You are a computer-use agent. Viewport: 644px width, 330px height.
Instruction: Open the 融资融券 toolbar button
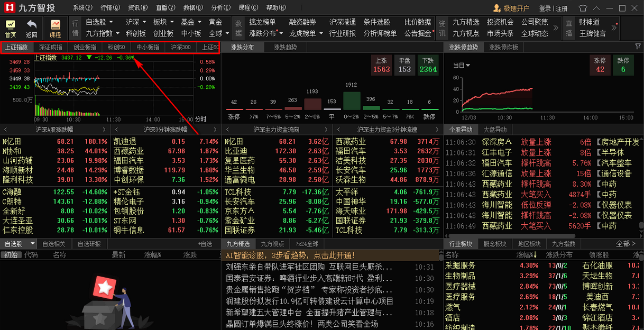(x=302, y=22)
